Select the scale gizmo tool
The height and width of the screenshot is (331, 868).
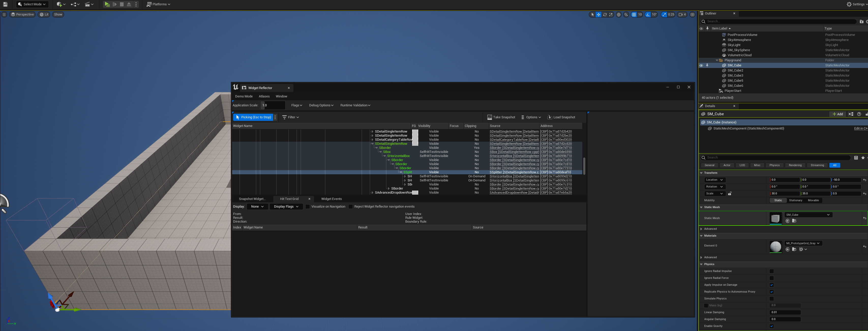pyautogui.click(x=611, y=15)
